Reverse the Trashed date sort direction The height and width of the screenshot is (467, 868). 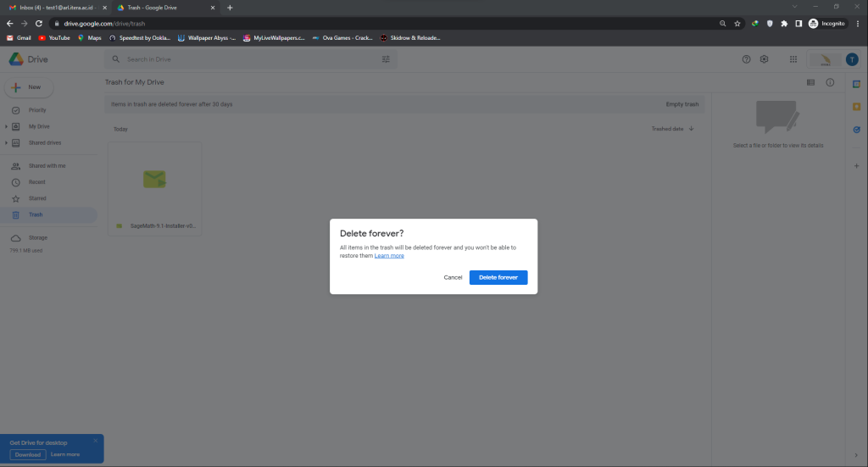click(691, 129)
